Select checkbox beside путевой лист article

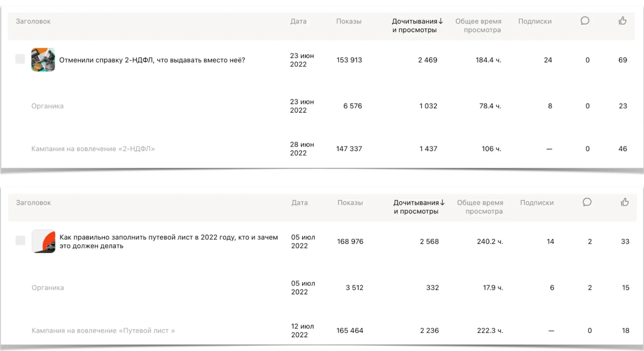point(20,240)
